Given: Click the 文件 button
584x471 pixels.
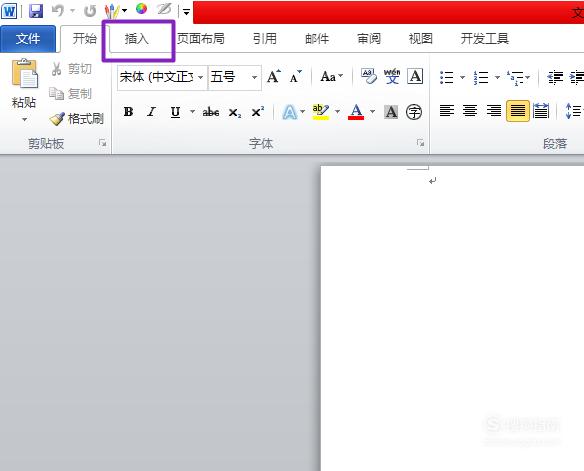Looking at the screenshot, I should tap(28, 39).
